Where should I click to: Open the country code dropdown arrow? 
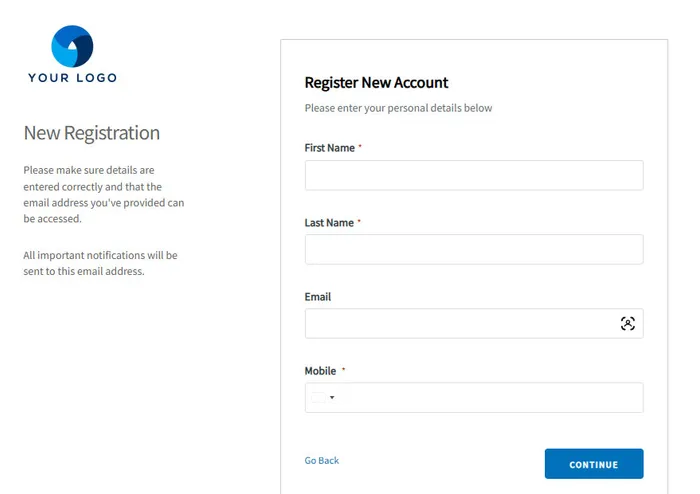[332, 398]
